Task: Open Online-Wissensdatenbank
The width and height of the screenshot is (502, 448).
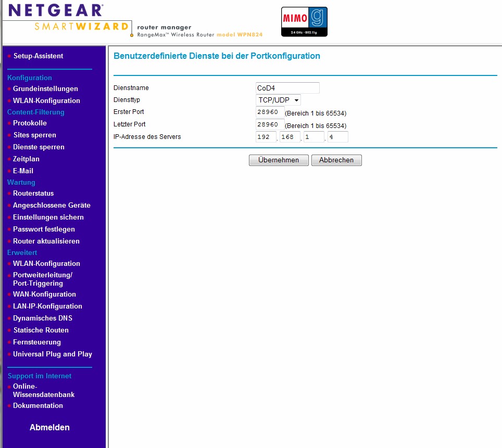Action: [x=44, y=390]
